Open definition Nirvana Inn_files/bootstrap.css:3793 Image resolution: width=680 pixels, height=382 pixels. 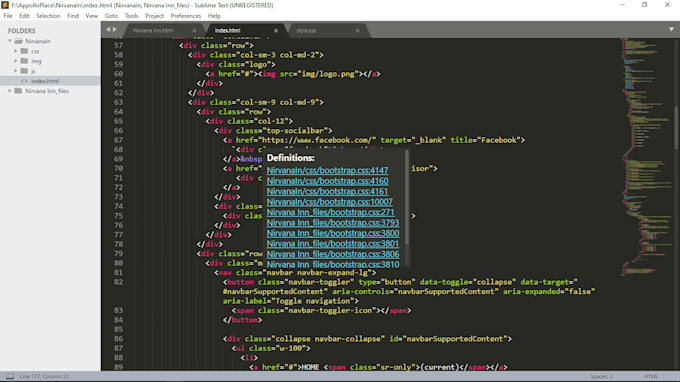tap(333, 222)
